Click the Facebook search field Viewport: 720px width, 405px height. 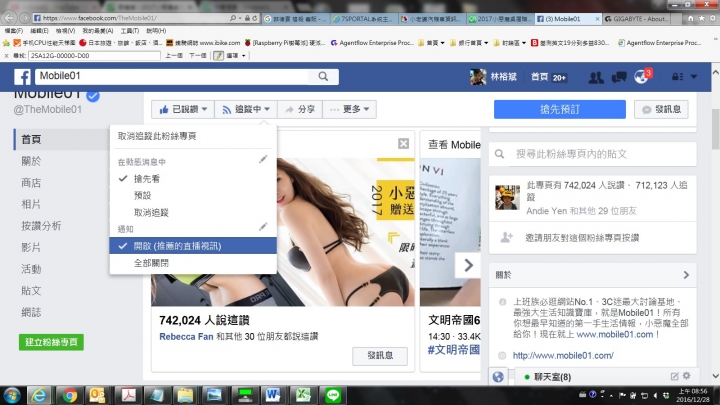(x=172, y=76)
